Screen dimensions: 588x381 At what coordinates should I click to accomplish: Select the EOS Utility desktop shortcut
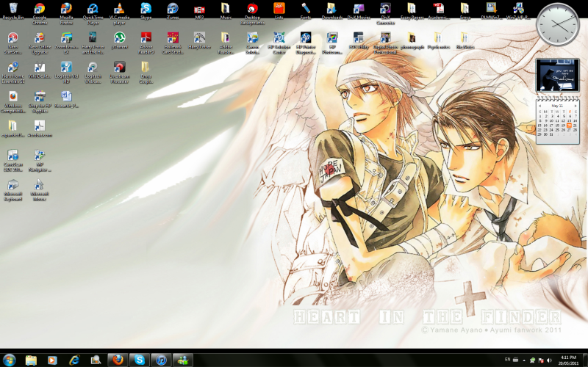tap(359, 41)
